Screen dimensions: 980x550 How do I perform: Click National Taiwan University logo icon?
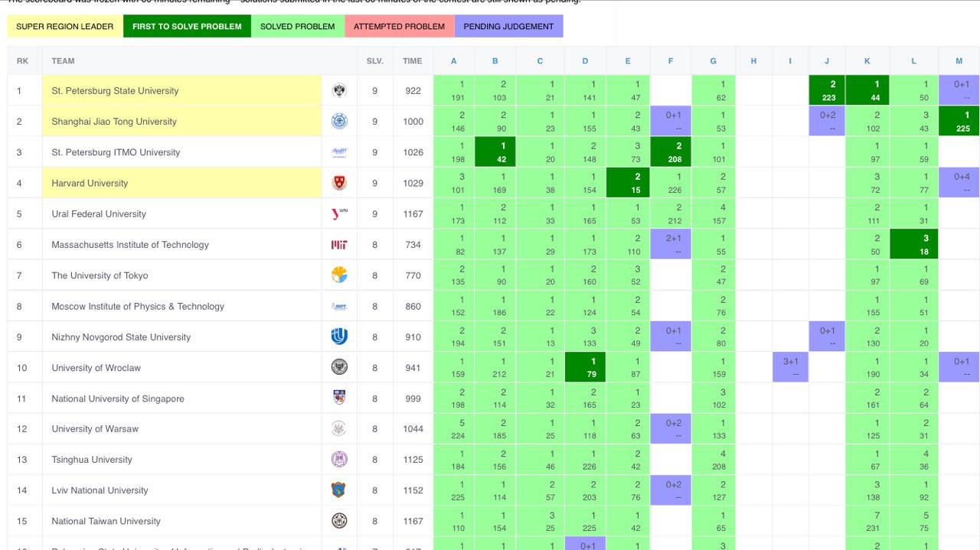click(x=339, y=521)
